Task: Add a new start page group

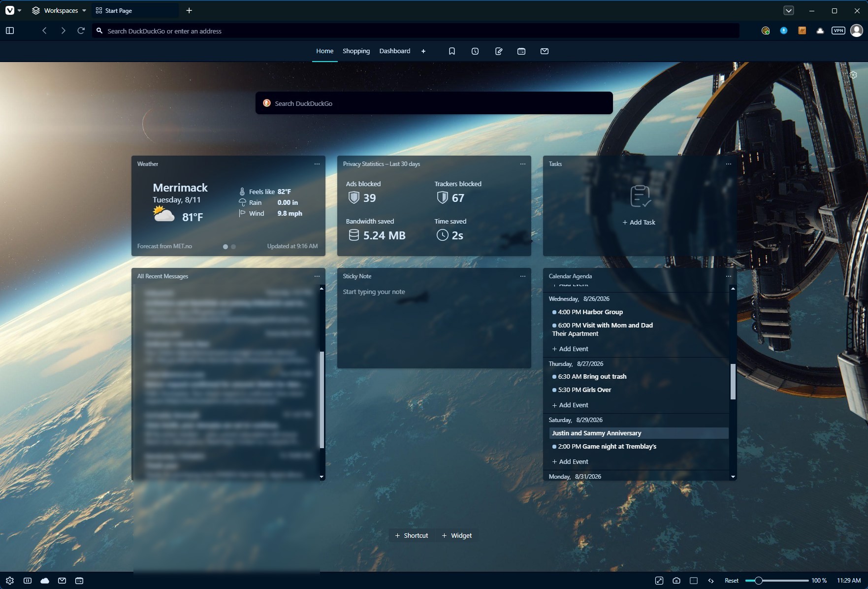Action: tap(423, 51)
